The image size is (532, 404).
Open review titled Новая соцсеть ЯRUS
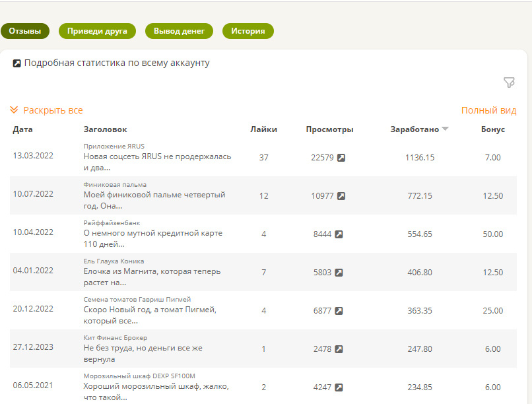click(157, 162)
